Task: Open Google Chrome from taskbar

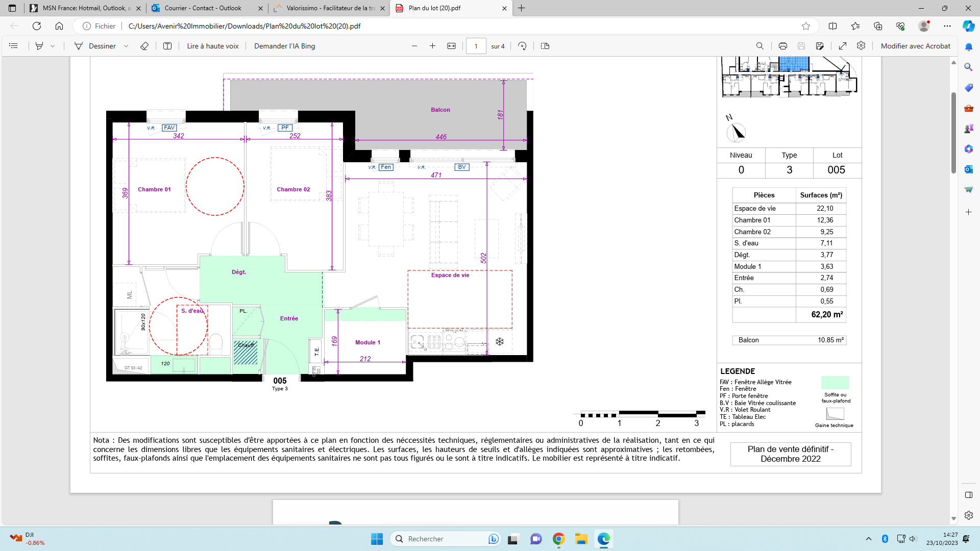Action: coord(559,539)
